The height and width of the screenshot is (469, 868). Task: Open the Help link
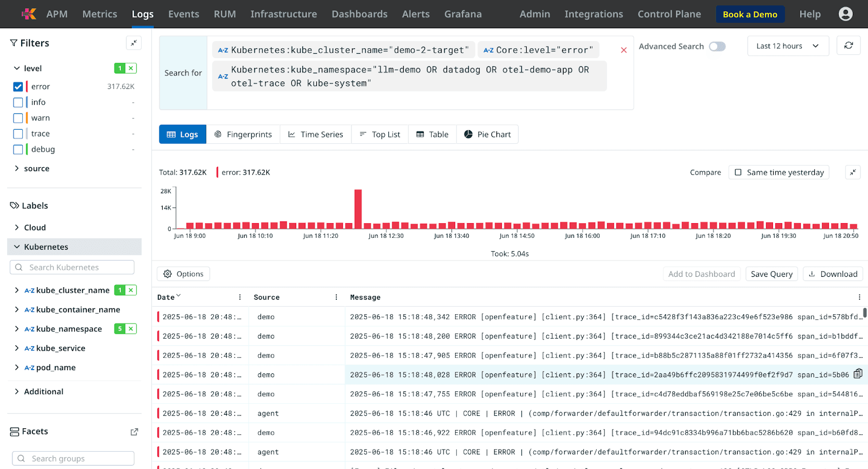[810, 14]
